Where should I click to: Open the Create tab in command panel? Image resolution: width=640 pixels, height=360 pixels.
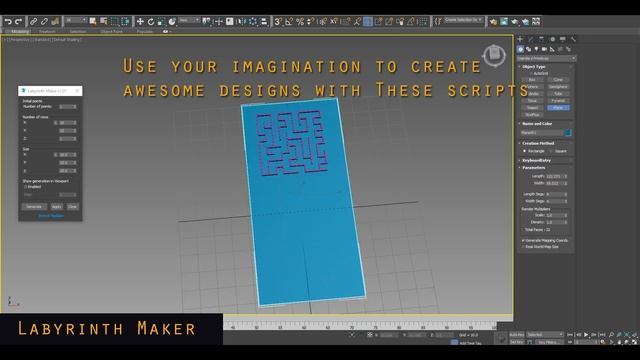(x=520, y=39)
